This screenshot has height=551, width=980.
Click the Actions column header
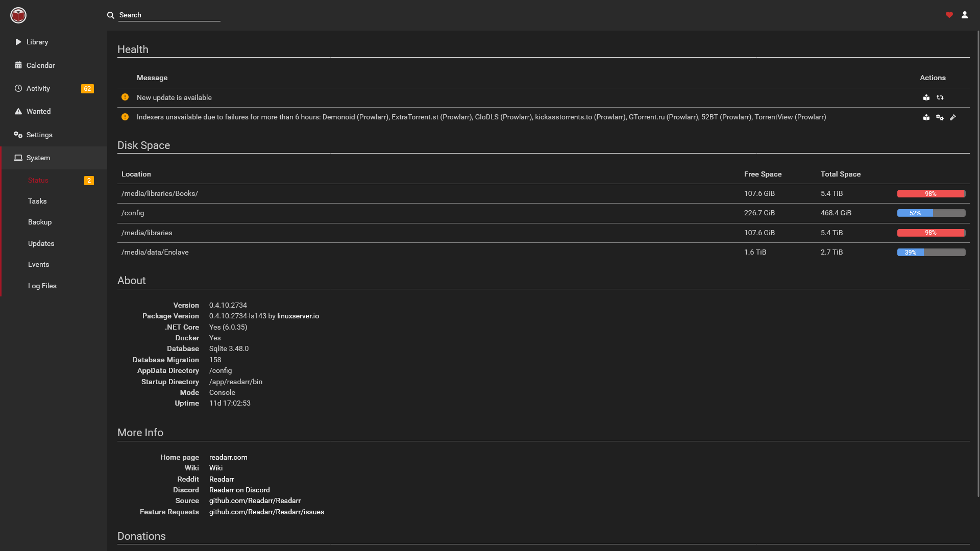[x=933, y=78]
